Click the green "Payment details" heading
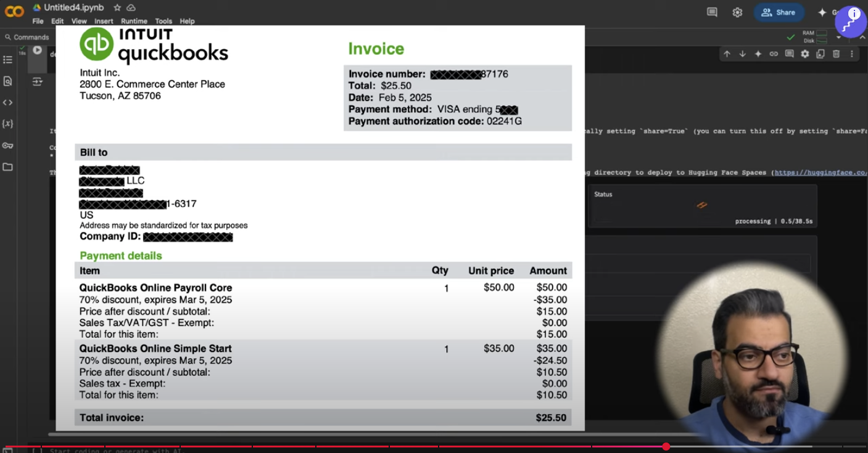Image resolution: width=868 pixels, height=453 pixels. pos(121,256)
